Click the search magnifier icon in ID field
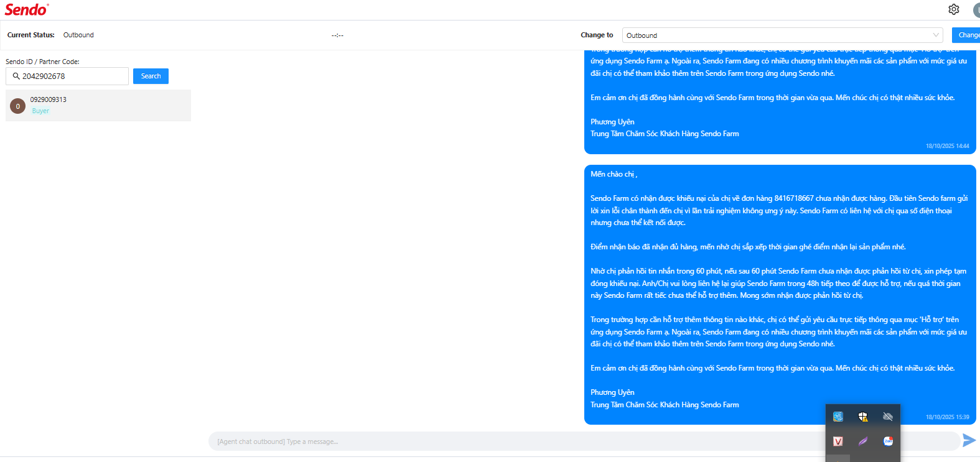 [16, 76]
